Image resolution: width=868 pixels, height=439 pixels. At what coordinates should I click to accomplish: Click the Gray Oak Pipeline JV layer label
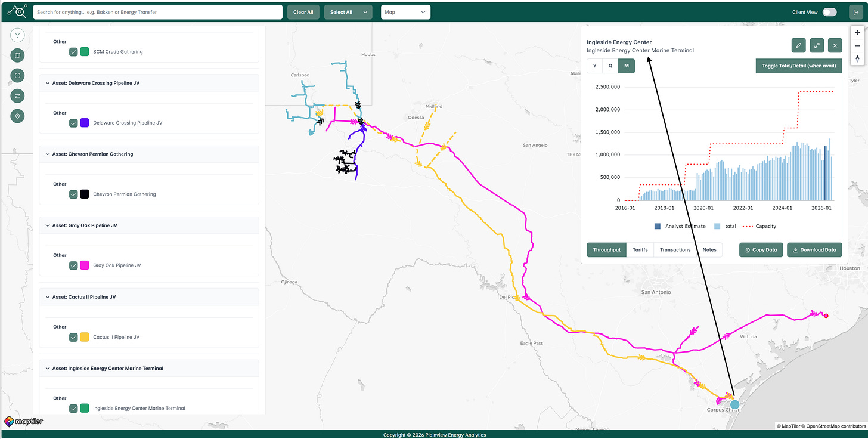click(117, 265)
